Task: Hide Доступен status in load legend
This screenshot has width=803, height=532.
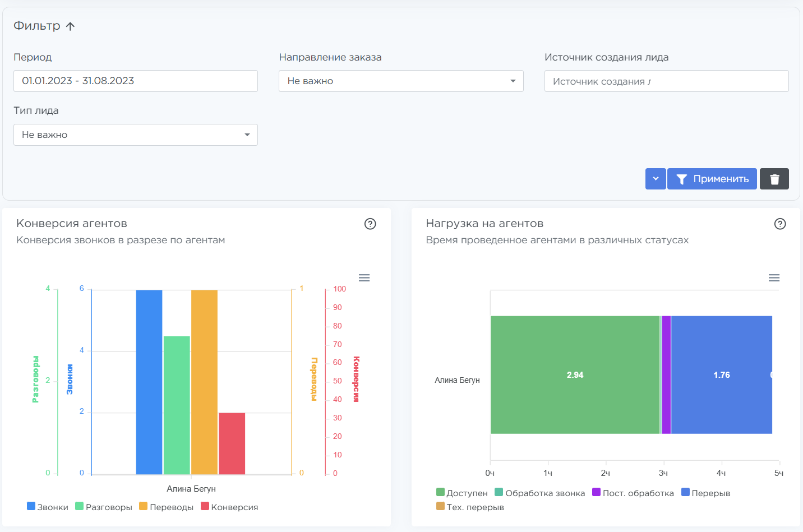Action: 462,493
